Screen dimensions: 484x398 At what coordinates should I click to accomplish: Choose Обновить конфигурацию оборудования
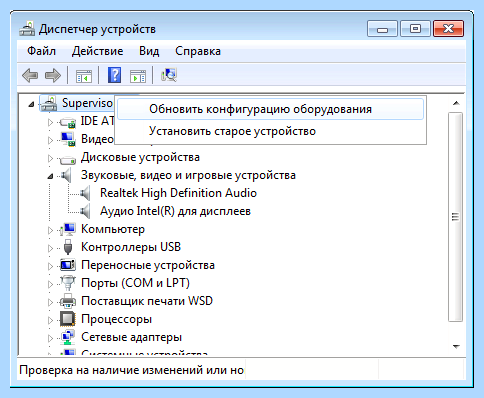[270, 109]
